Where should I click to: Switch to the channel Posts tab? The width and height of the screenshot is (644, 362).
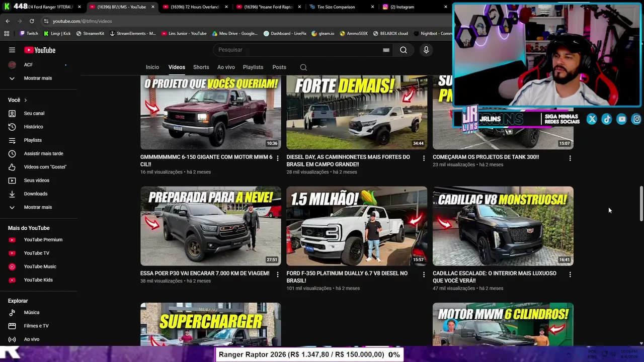pyautogui.click(x=279, y=67)
